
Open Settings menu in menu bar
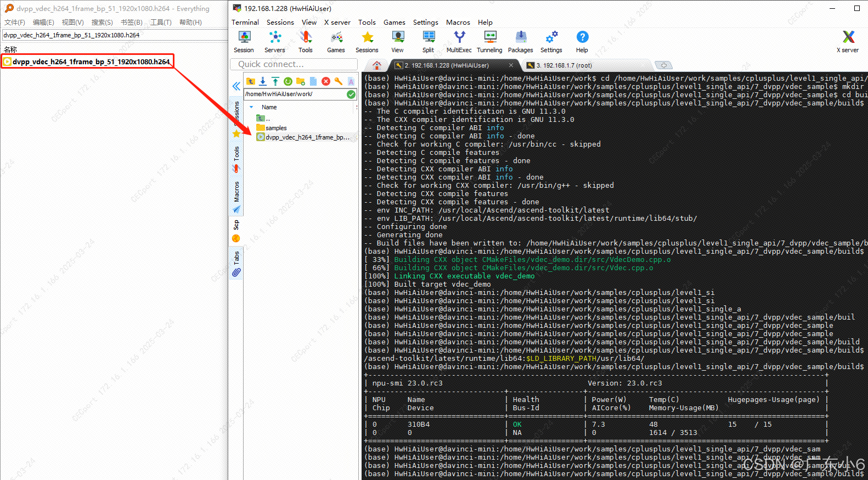[x=426, y=23]
